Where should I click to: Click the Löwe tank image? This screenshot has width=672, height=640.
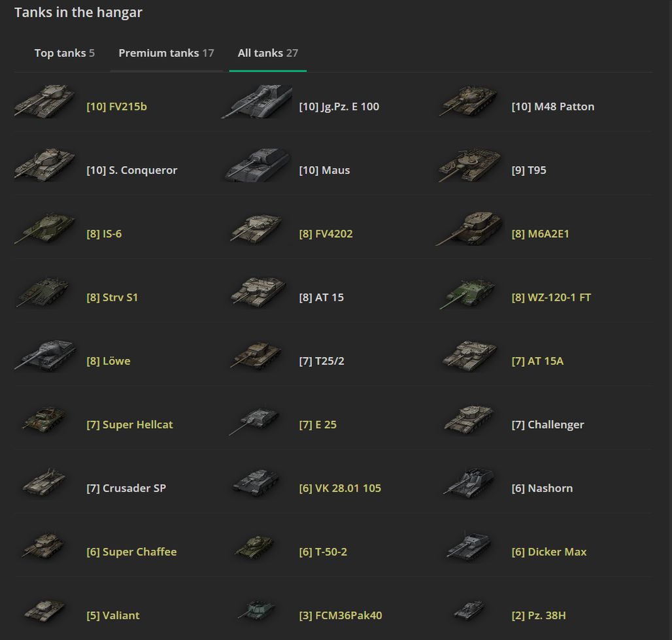tap(45, 356)
